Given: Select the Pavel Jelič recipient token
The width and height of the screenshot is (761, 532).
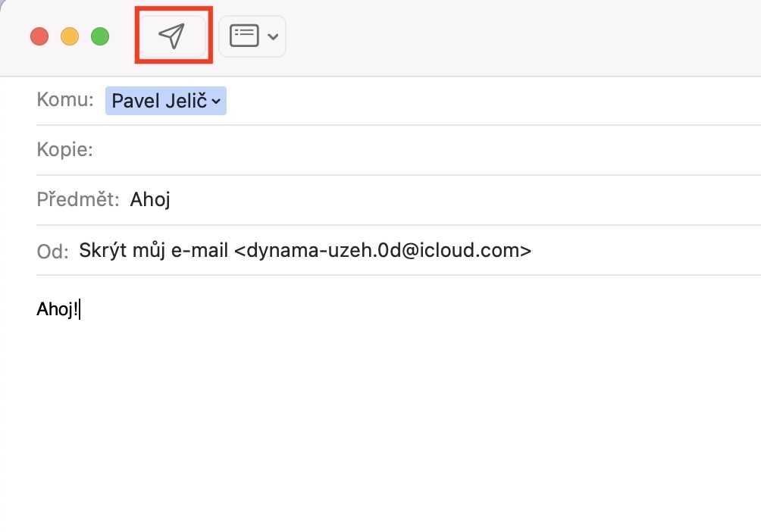Looking at the screenshot, I should tap(159, 101).
